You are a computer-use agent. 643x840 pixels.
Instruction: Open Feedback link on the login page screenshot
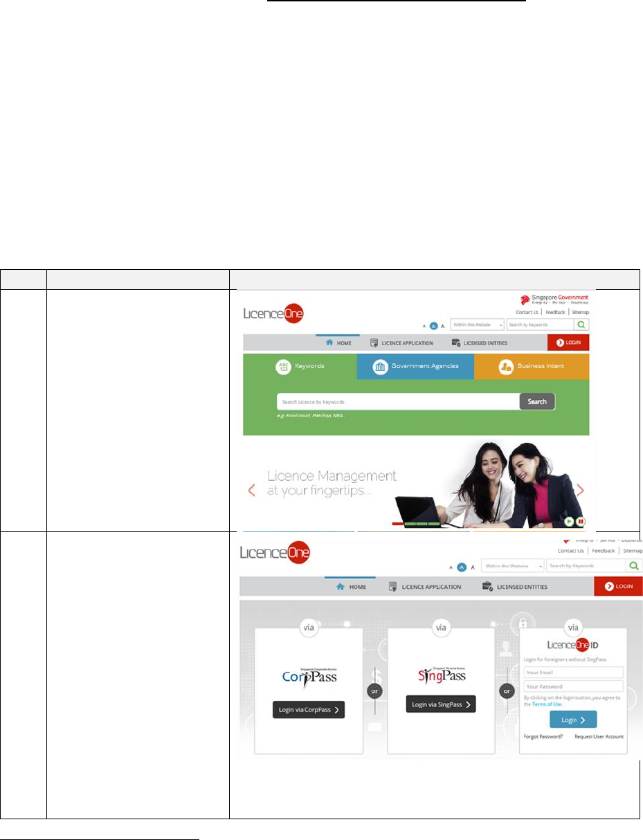tap(604, 551)
